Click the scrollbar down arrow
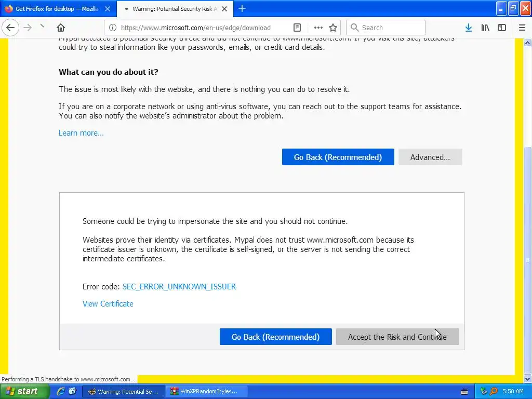The width and height of the screenshot is (532, 399). [528, 379]
